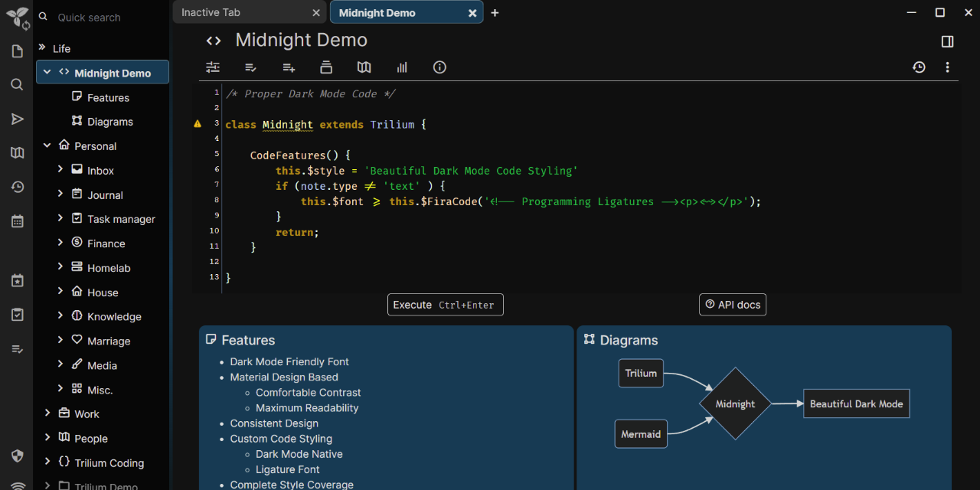This screenshot has height=490, width=980.
Task: Click the Midnight diamond diagram node
Action: click(735, 403)
